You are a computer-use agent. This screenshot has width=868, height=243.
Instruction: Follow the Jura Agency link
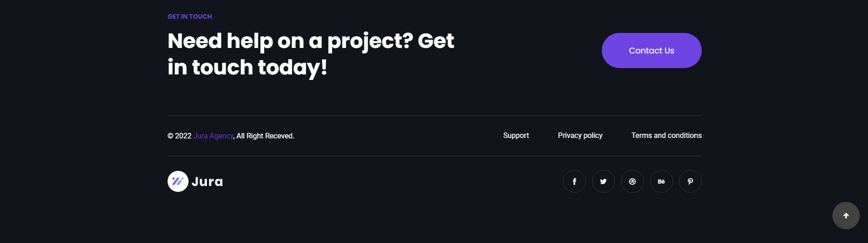coord(213,136)
